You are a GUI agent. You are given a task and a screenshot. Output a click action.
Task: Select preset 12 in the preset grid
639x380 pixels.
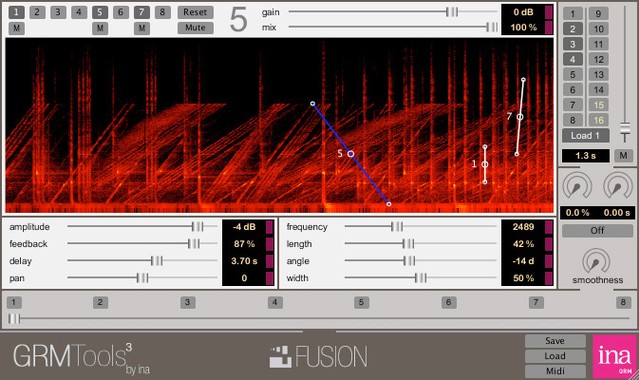[x=598, y=60]
